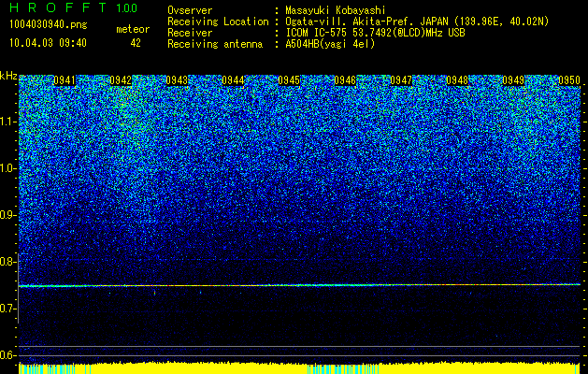Click the 0941 time marker

point(65,80)
